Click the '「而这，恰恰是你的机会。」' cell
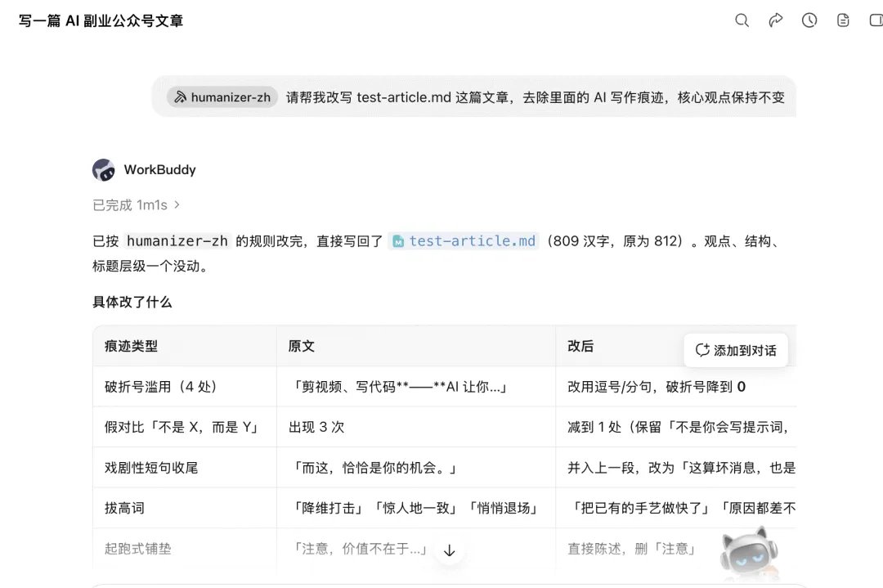Viewport: 883px width, 588px height. (416, 468)
